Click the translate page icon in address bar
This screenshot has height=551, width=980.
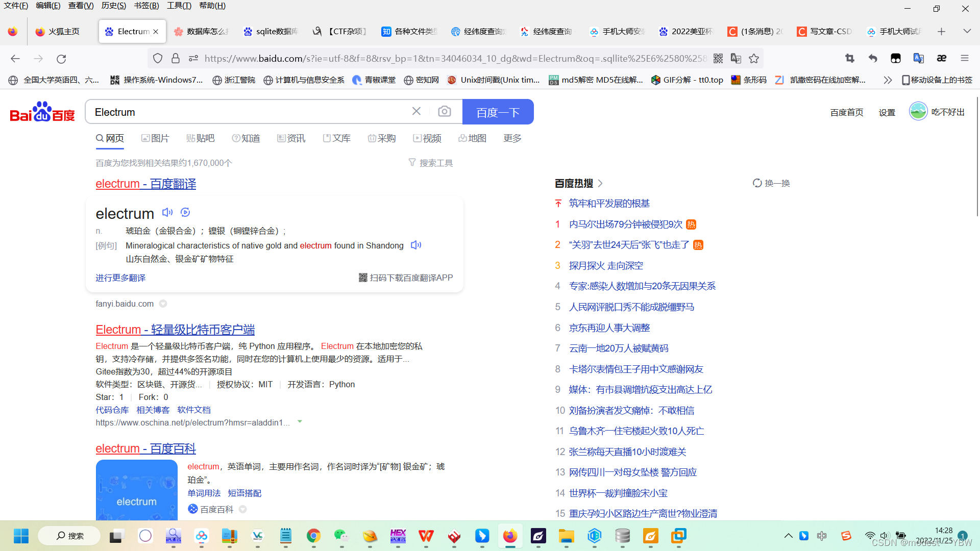click(x=736, y=58)
